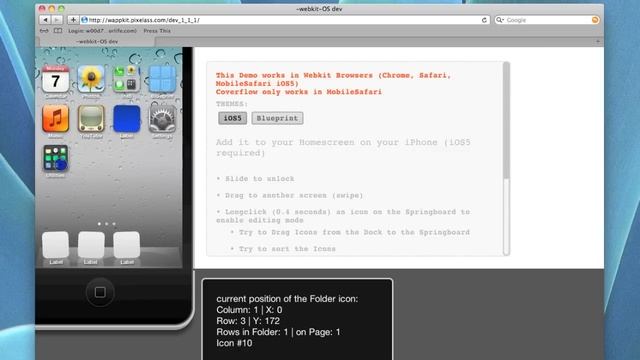Click the 'Try to sort the Icons' text
This screenshot has width=640, height=360.
[x=287, y=249]
